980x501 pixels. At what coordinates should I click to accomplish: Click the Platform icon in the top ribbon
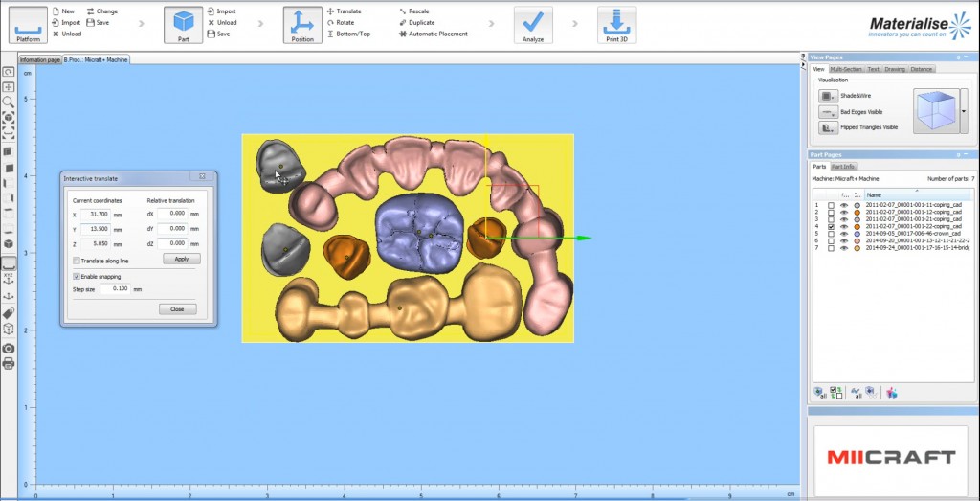(x=29, y=24)
